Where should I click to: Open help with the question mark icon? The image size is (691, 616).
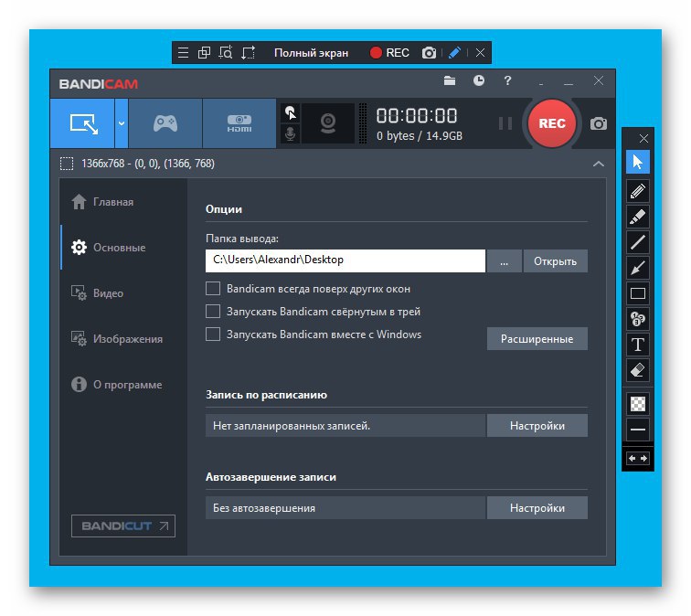click(x=507, y=80)
